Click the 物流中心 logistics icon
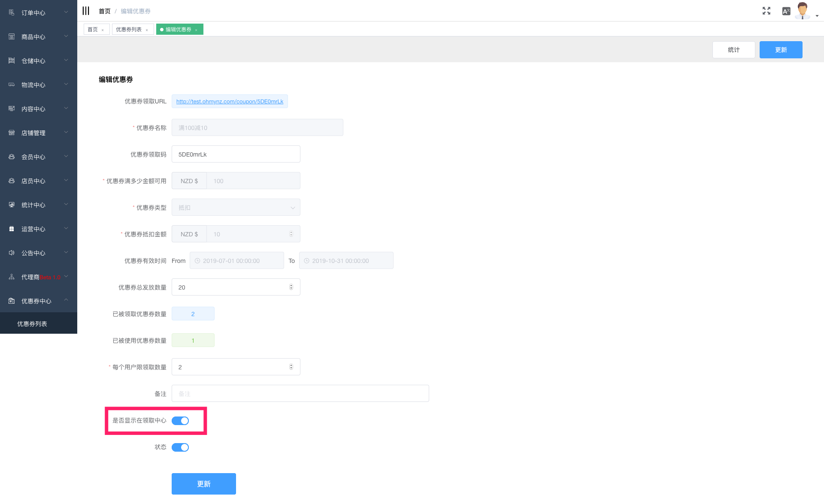Viewport: 824px width, 504px height. [x=12, y=85]
